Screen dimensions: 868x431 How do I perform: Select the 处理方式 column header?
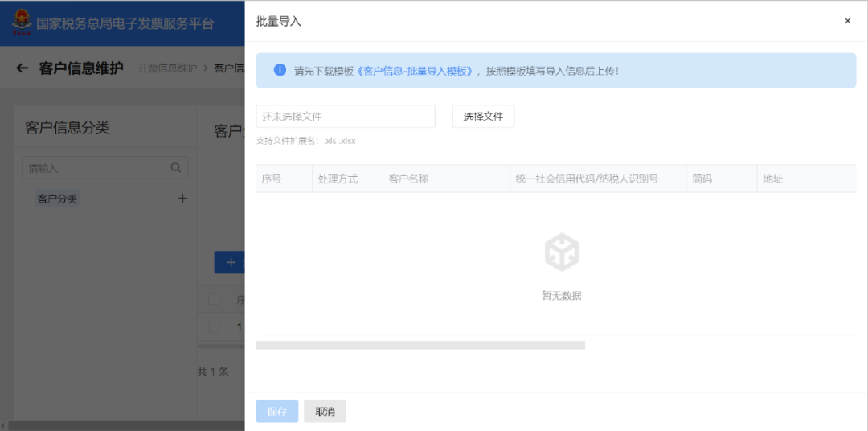[x=348, y=179]
